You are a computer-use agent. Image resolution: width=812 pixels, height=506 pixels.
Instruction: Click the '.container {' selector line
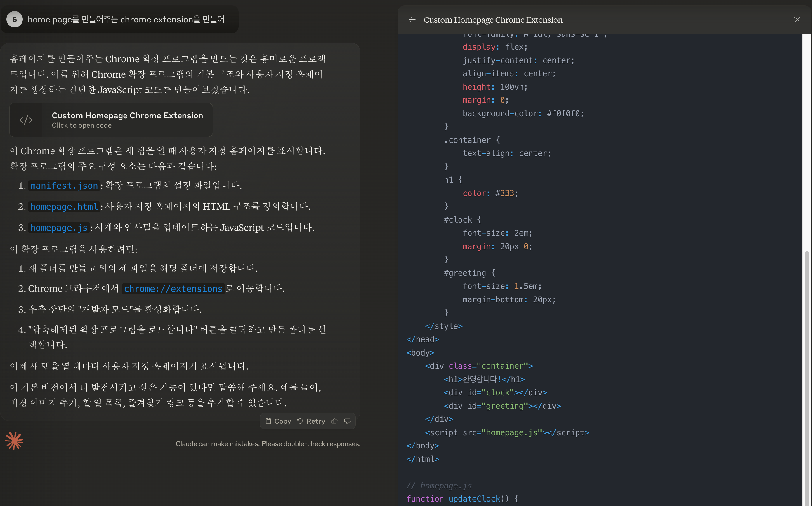click(x=472, y=140)
